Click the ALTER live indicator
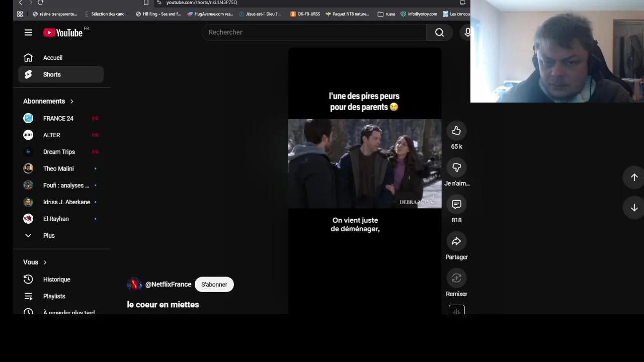 pyautogui.click(x=95, y=135)
